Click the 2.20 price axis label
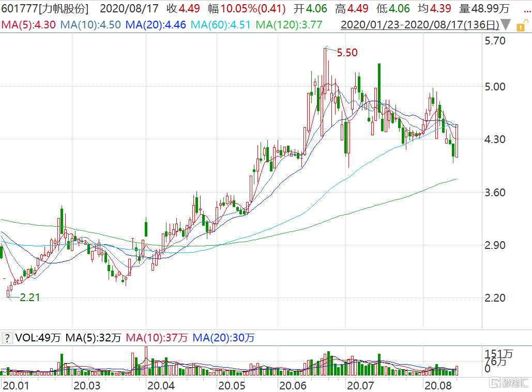The height and width of the screenshot is (392, 532). [x=495, y=298]
